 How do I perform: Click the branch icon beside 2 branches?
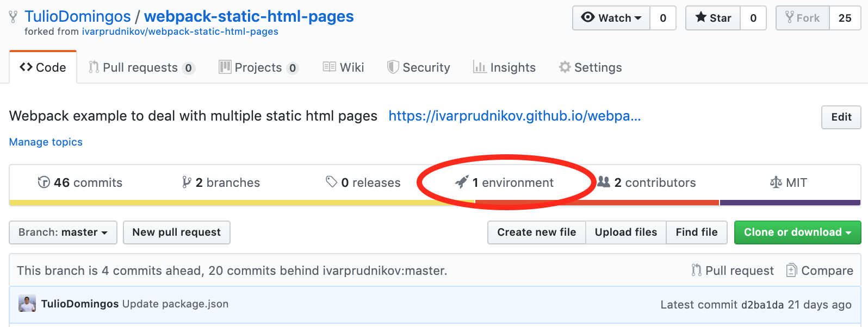pos(187,182)
